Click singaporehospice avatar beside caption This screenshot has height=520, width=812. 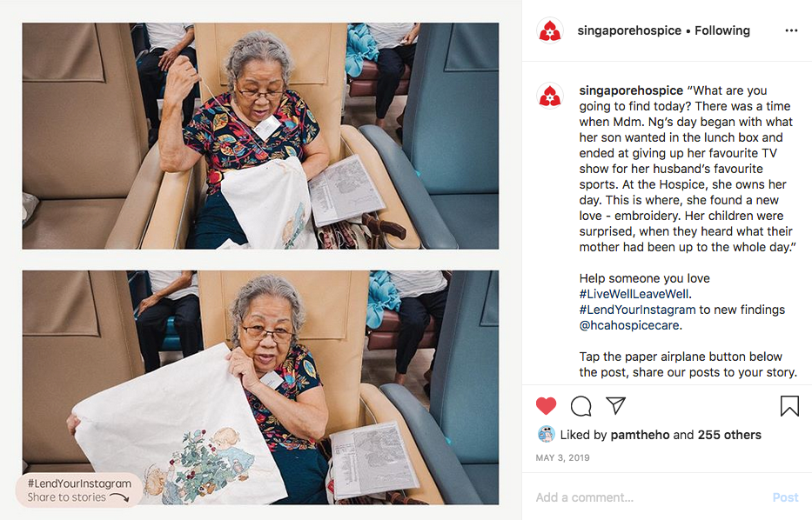(x=550, y=96)
